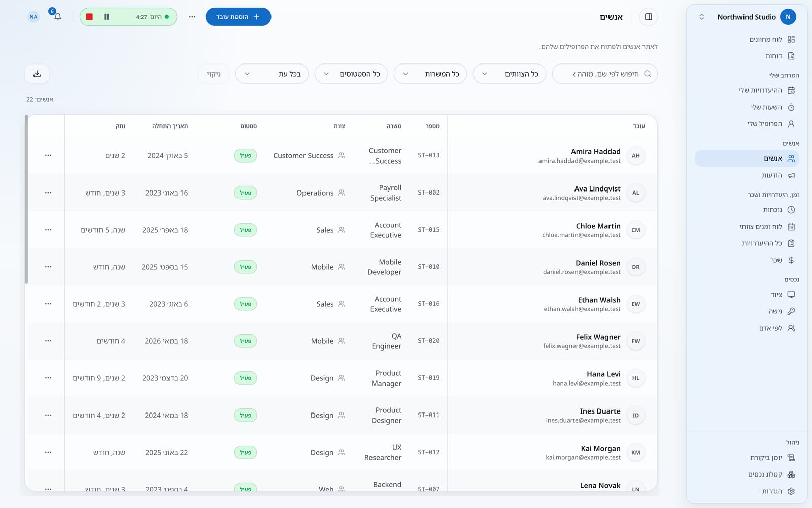Click the table's vertical scrollbar
The image size is (812, 508).
coord(26,200)
